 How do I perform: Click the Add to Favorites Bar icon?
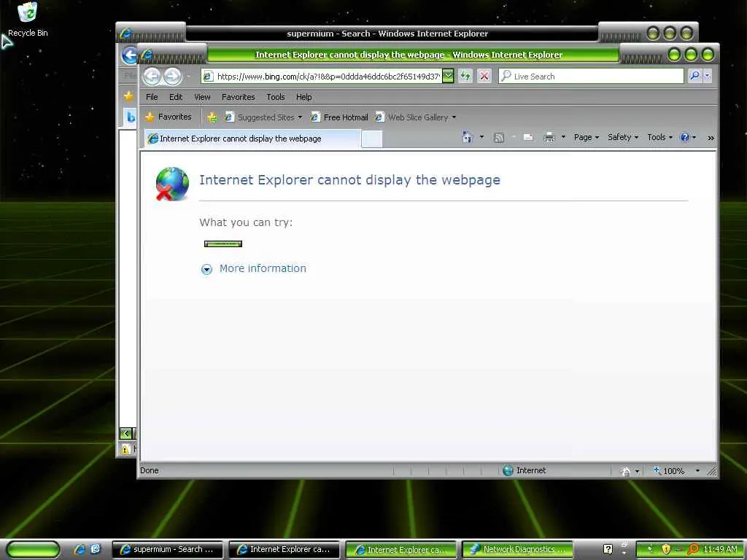(x=212, y=117)
